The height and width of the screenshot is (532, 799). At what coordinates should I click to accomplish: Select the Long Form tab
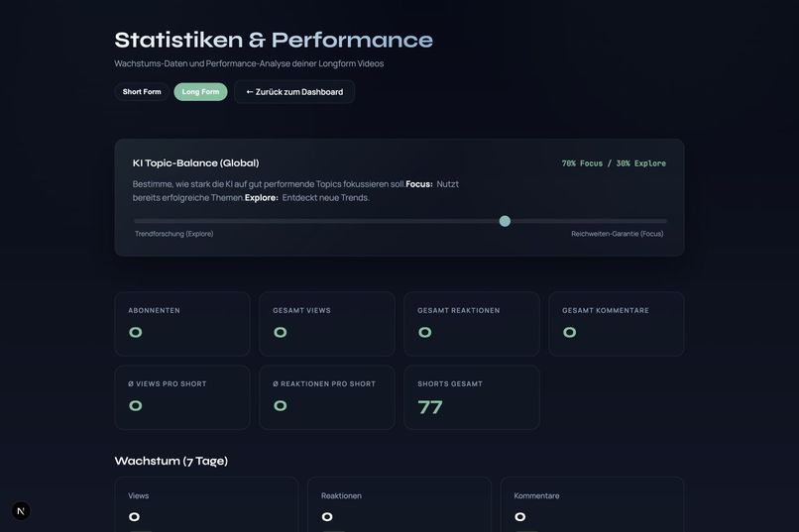point(200,91)
